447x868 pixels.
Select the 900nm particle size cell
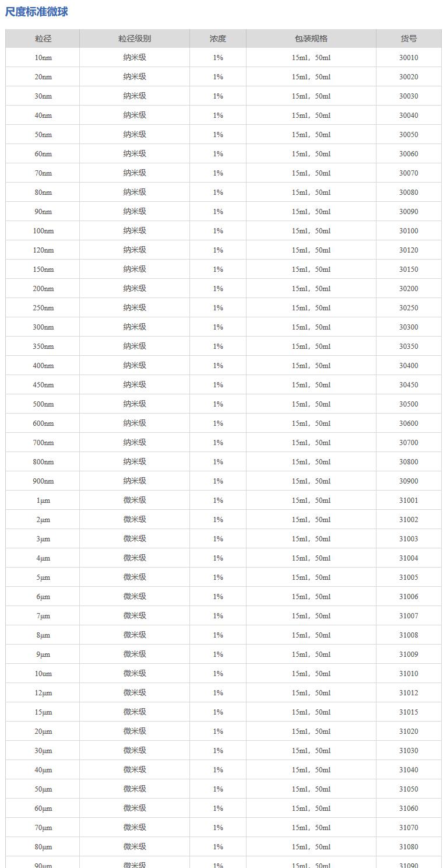43,481
